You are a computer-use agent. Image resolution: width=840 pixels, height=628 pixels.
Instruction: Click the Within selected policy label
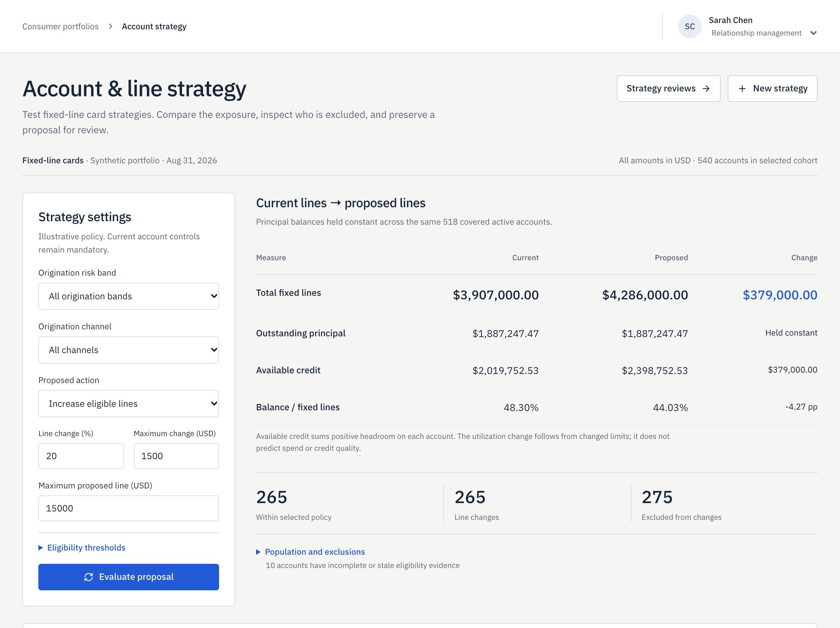(x=293, y=517)
